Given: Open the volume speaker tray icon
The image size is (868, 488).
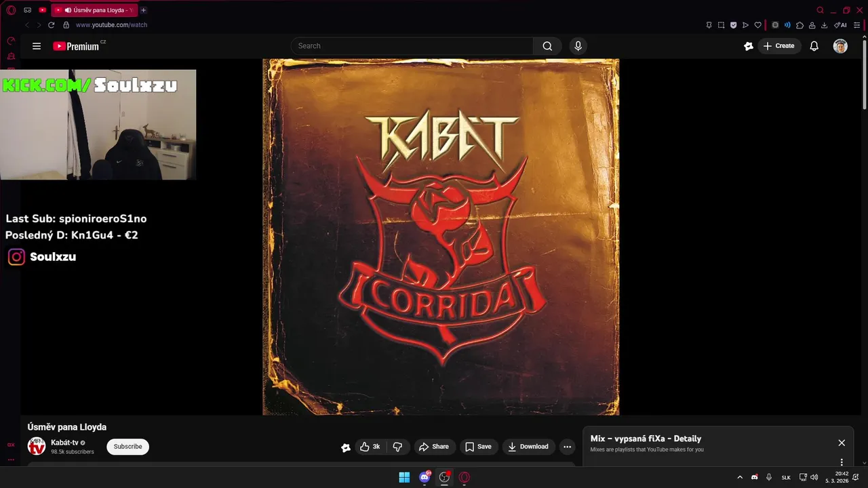Looking at the screenshot, I should (x=814, y=477).
